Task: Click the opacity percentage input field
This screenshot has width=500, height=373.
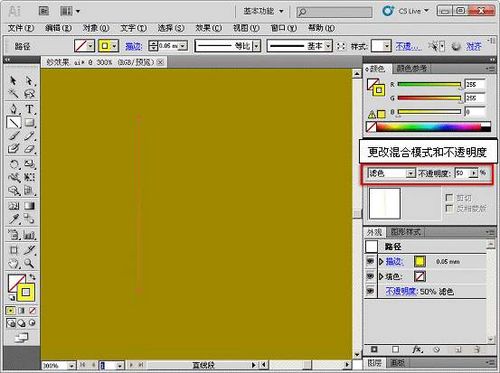Action: tap(462, 173)
